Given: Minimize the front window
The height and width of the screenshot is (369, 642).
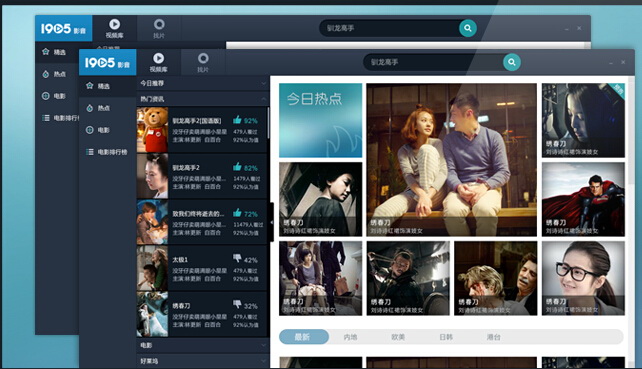Looking at the screenshot, I should [610, 63].
